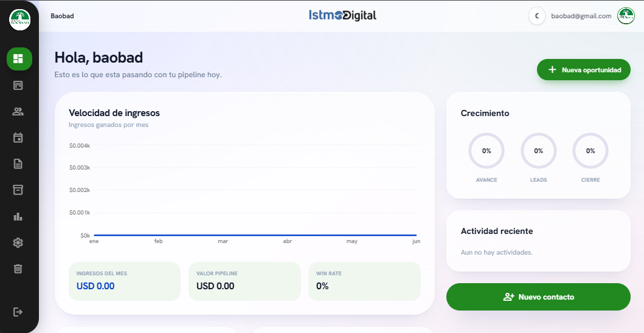Screen dimensions: 644x333
Task: Toggle dark mode with the moon button
Action: 537,16
